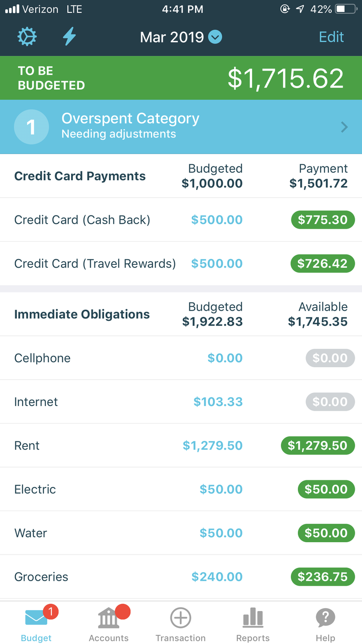
Task: Tap the To Be Budgeted $1,715.62 banner
Action: coord(181,78)
